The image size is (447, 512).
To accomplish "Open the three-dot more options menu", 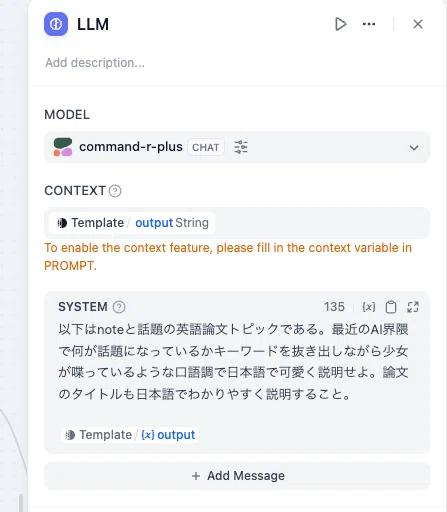I will pyautogui.click(x=369, y=24).
